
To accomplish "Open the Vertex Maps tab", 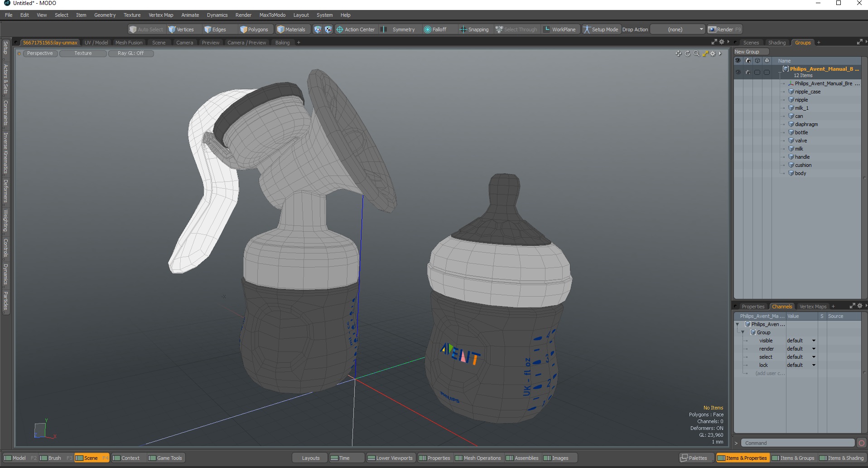I will pos(813,307).
